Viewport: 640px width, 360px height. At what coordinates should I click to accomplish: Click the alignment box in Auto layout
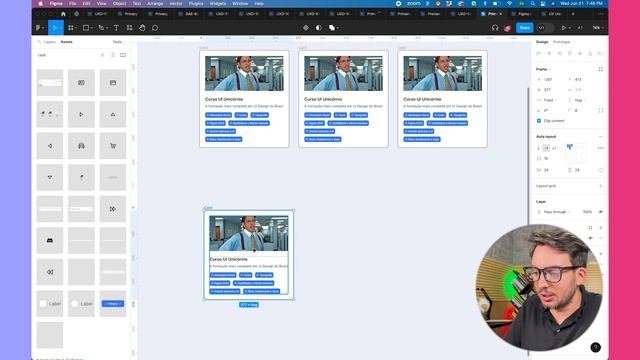coord(576,153)
